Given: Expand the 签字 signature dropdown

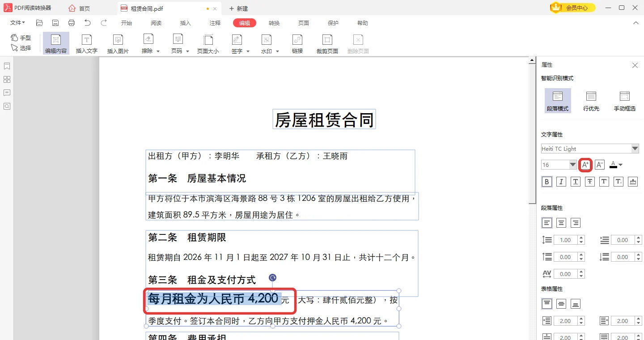Looking at the screenshot, I should [x=248, y=51].
